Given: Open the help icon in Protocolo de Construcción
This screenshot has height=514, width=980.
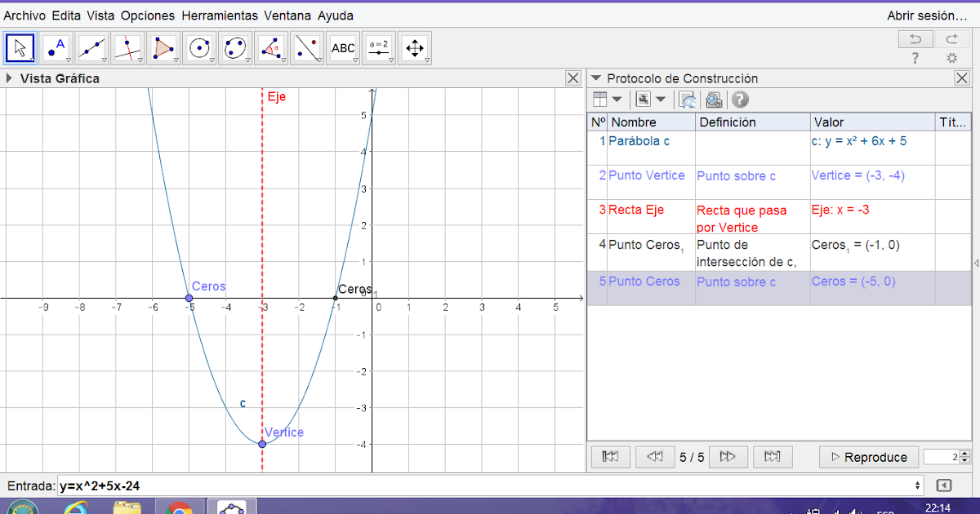Looking at the screenshot, I should [x=740, y=98].
